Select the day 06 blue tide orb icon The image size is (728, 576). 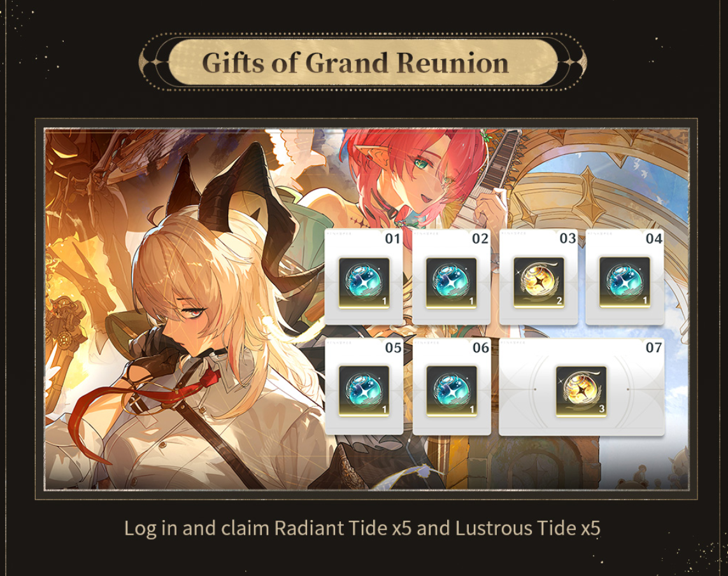click(452, 391)
